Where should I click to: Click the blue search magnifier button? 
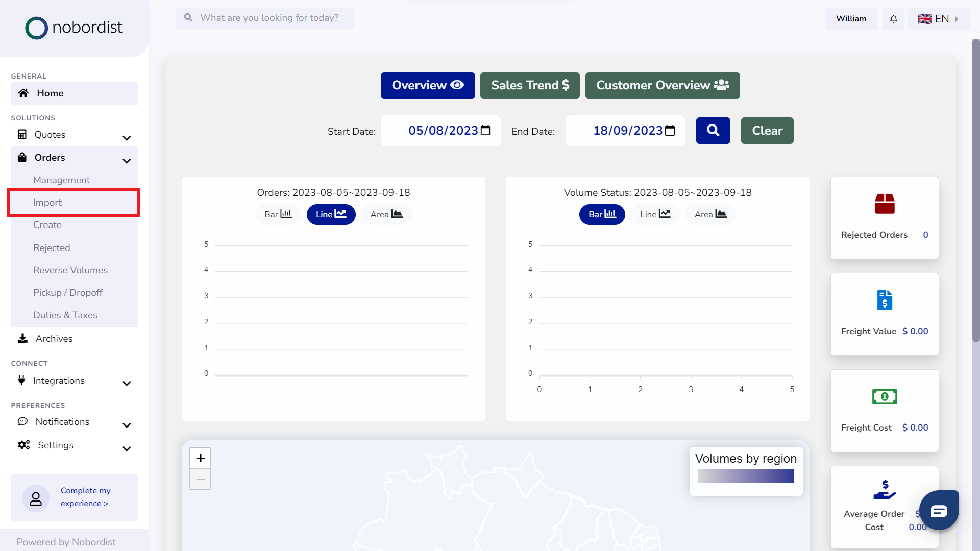pyautogui.click(x=713, y=131)
